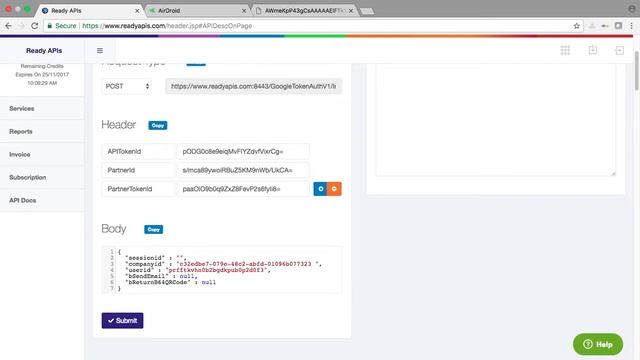Screen dimensions: 640x360
Task: Click the Expires On date text
Action: (x=42, y=74)
